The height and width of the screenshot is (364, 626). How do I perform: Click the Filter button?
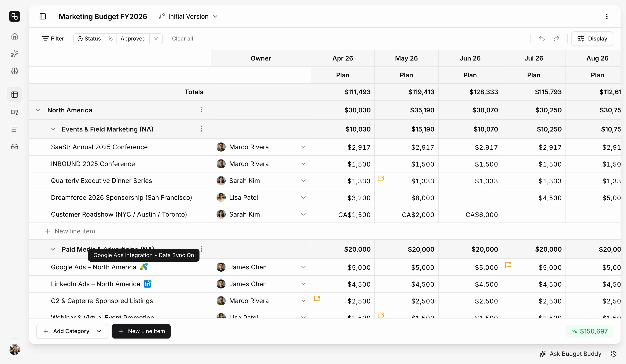[53, 39]
